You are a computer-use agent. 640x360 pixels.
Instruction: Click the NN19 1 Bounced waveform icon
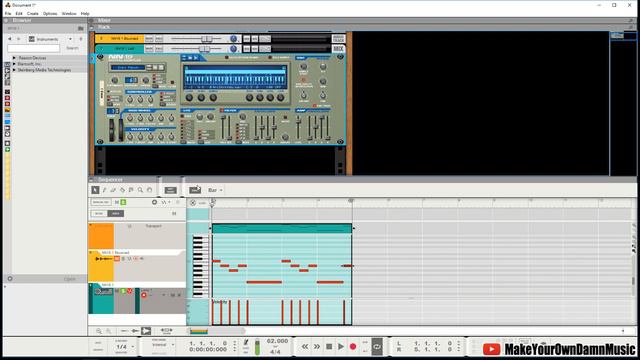pos(103,259)
